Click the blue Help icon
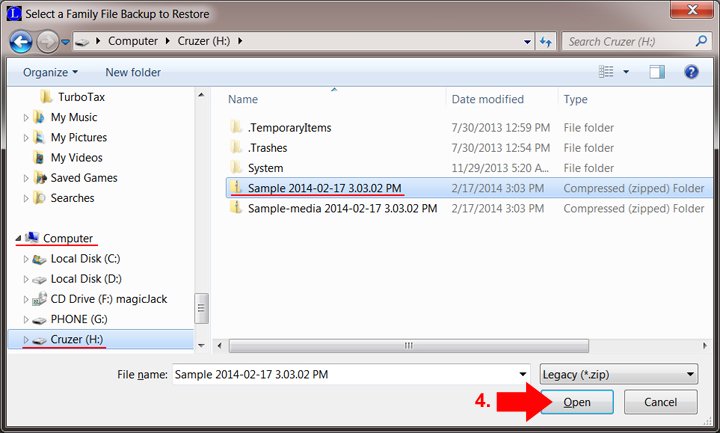 click(691, 72)
